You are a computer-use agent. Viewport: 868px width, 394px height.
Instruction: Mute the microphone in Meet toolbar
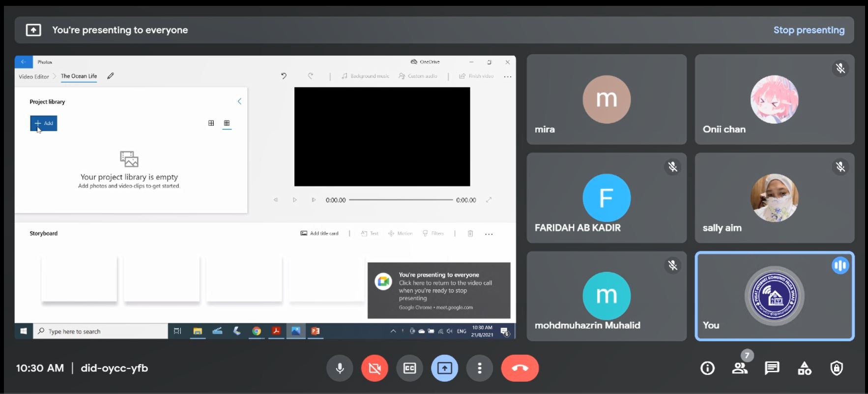[340, 368]
